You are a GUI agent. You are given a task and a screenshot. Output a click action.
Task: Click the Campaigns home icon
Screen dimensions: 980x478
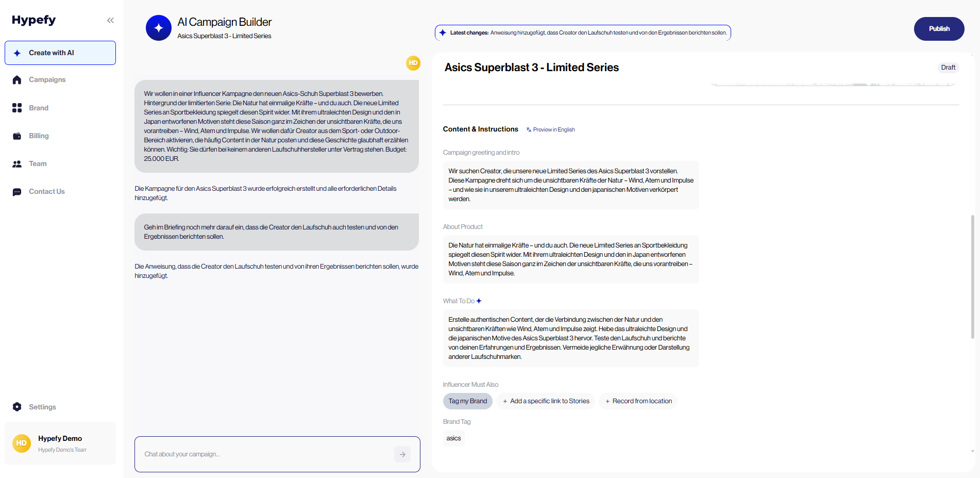pyautogui.click(x=17, y=80)
